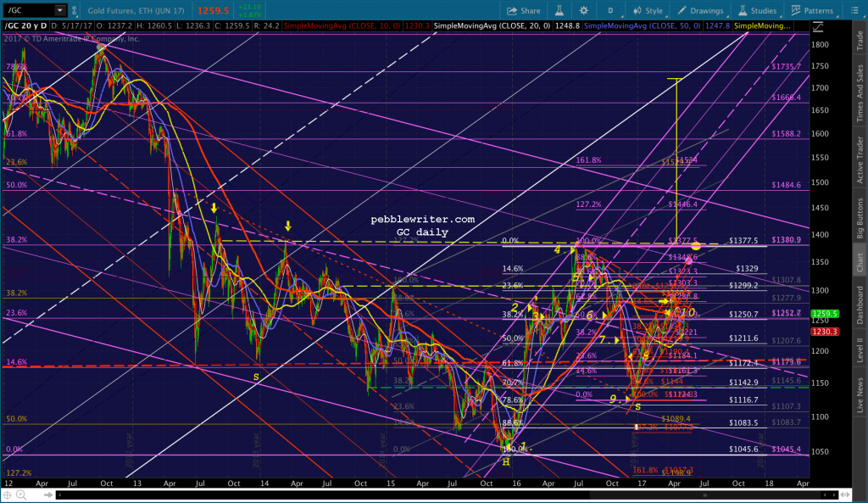Screen dimensions: 868x503
Task: Click the scrollbar left arrow
Action: (x=60, y=495)
